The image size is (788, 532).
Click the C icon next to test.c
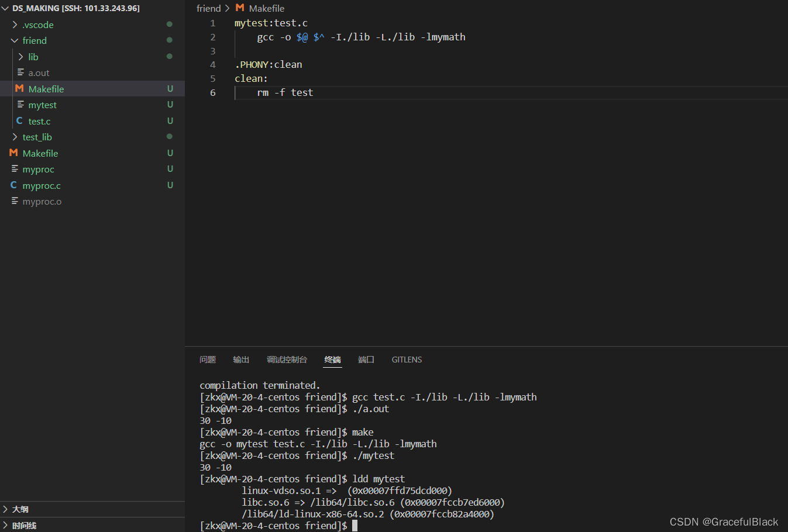tap(19, 120)
